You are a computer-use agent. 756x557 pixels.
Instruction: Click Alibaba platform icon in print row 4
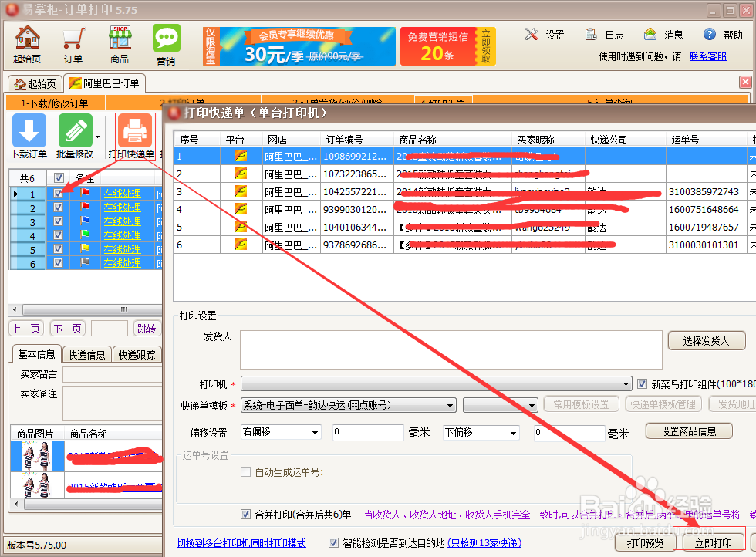tap(241, 209)
